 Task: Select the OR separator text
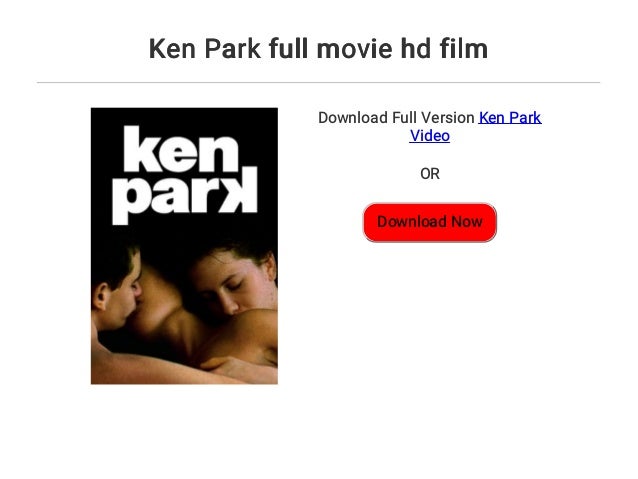tap(430, 174)
